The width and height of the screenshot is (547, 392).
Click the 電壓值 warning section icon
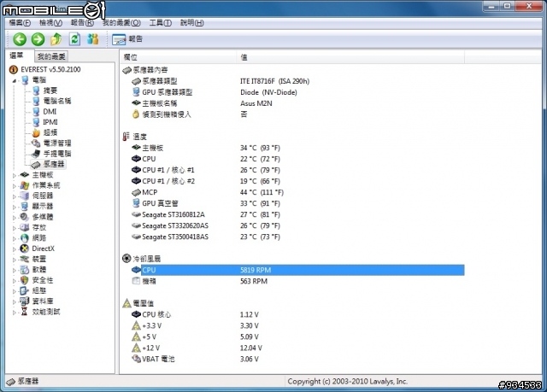[126, 303]
